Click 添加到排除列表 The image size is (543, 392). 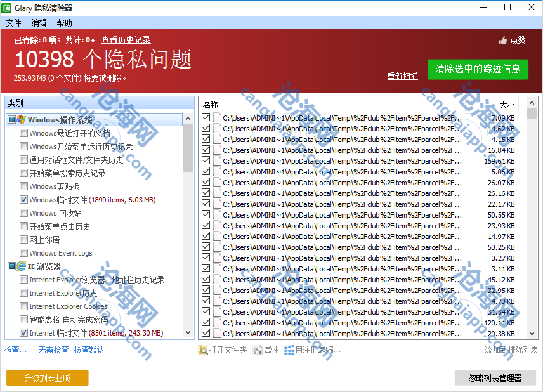coord(511,350)
